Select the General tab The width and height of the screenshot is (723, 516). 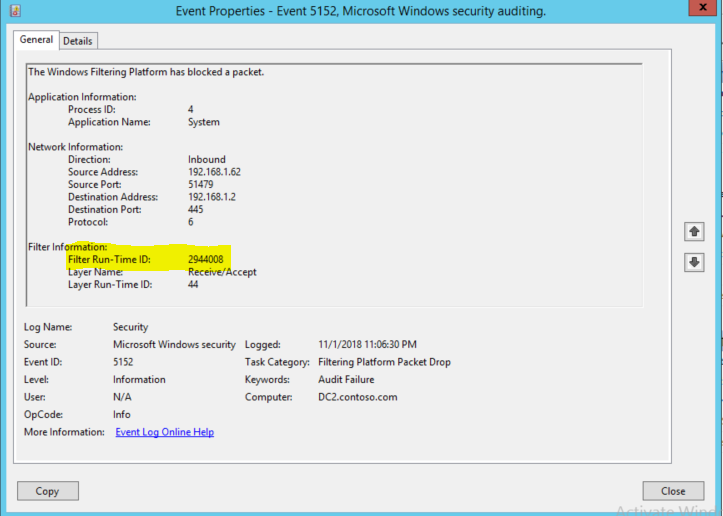click(36, 40)
